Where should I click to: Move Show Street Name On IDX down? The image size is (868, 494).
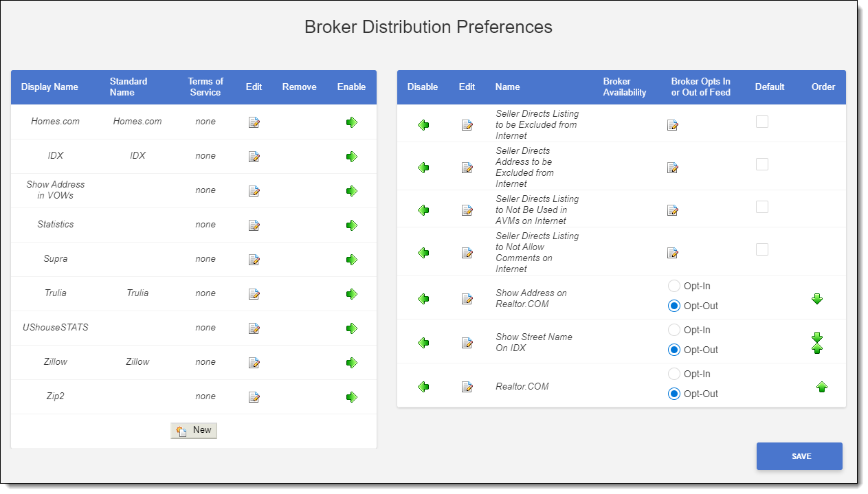pos(817,337)
